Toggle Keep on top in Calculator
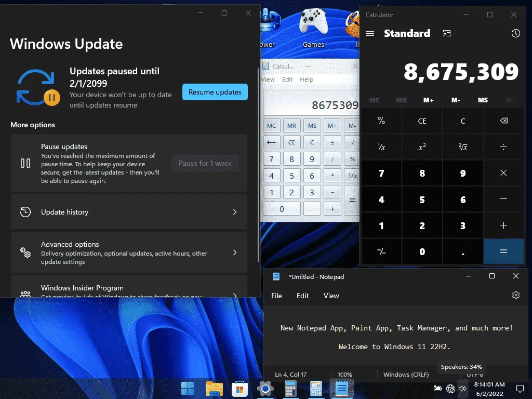This screenshot has width=532, height=399. click(x=447, y=33)
